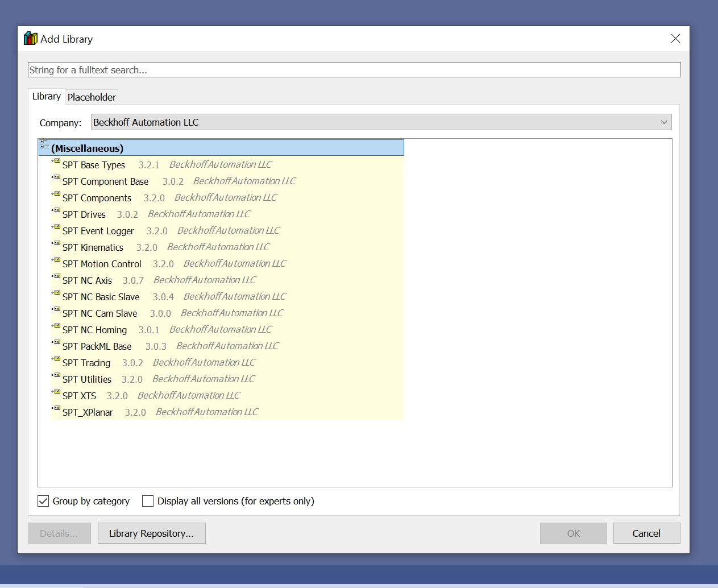Click version 3.0.4 of SPT NC Basic Slave
The image size is (718, 588).
tap(163, 297)
